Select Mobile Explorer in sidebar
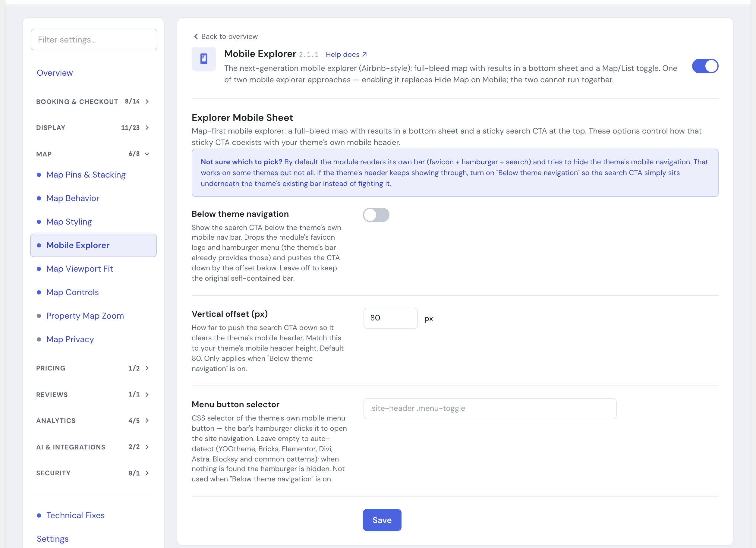The width and height of the screenshot is (756, 548). tap(93, 245)
